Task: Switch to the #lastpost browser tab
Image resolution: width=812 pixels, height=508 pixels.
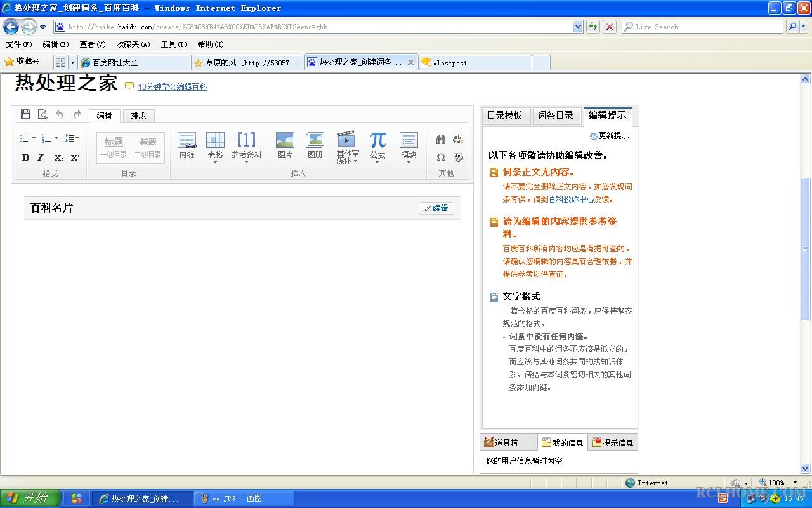Action: [475, 62]
